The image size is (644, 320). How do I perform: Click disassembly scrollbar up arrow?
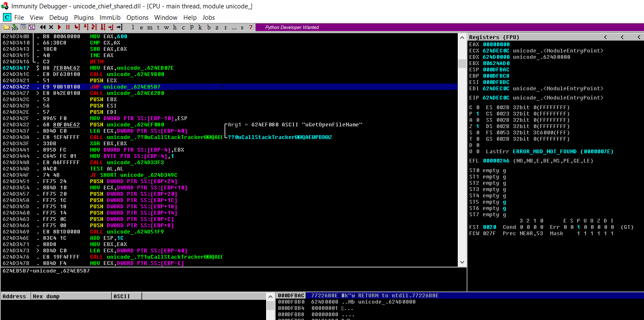point(462,37)
